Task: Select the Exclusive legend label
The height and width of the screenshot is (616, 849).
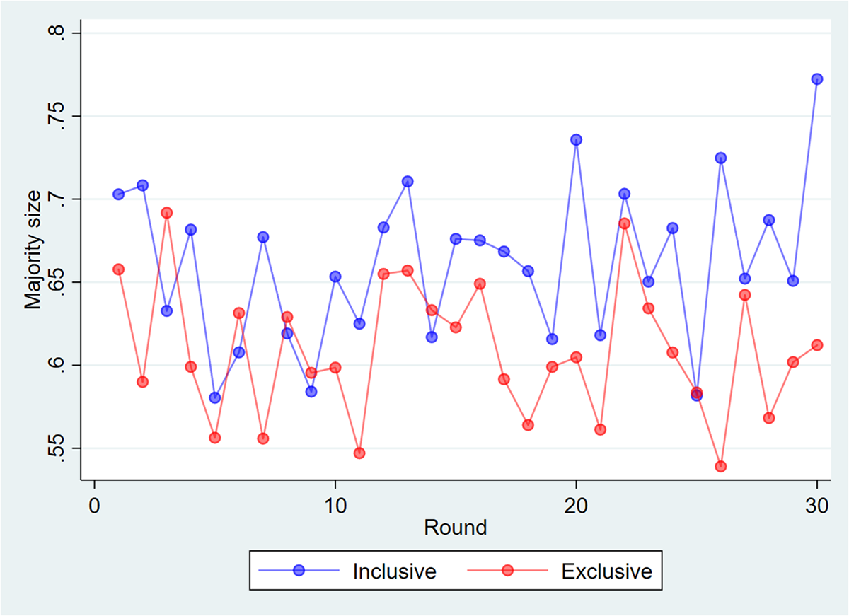Action: [x=606, y=571]
